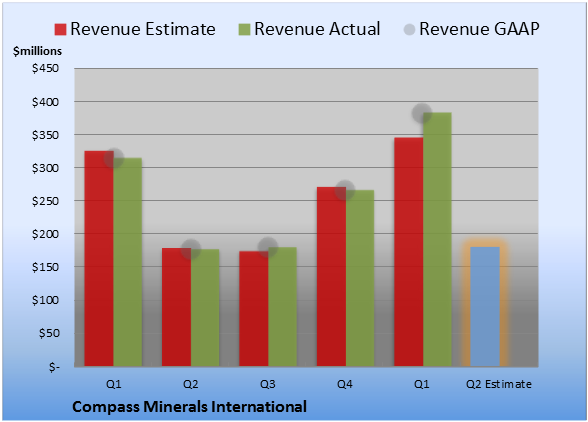Click the '$150' axis value
The width and height of the screenshot is (588, 422).
point(45,267)
